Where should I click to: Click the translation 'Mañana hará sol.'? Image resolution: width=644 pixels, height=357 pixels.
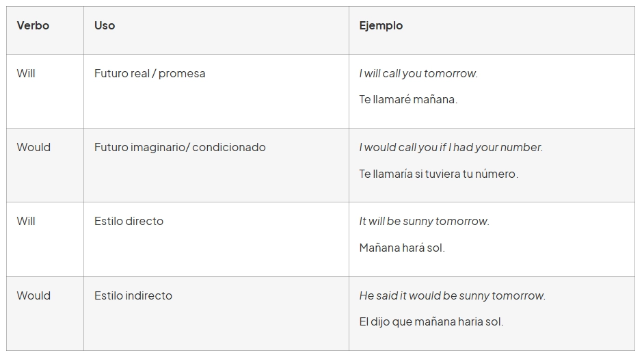(402, 248)
